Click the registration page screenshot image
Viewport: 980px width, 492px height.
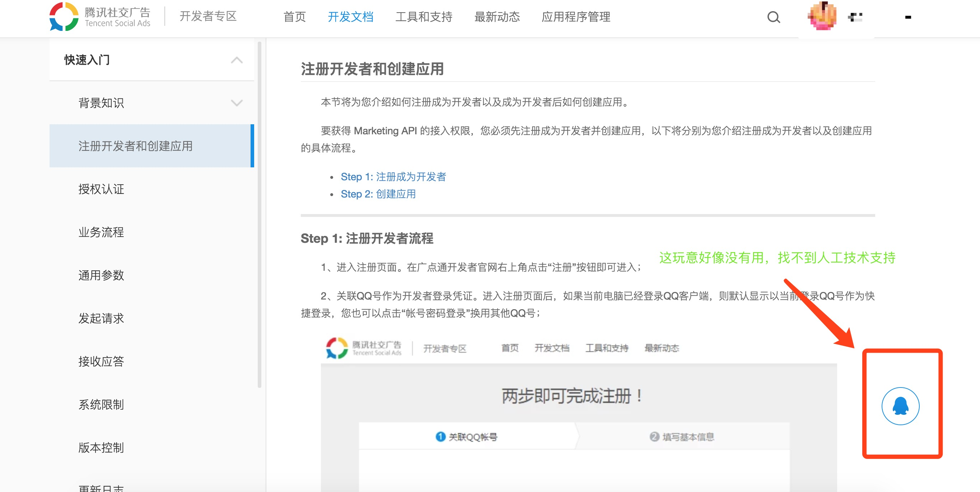[x=578, y=415]
